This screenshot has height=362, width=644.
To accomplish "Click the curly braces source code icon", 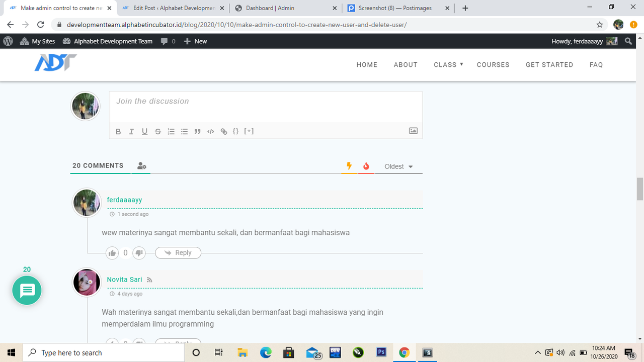I will 235,131.
